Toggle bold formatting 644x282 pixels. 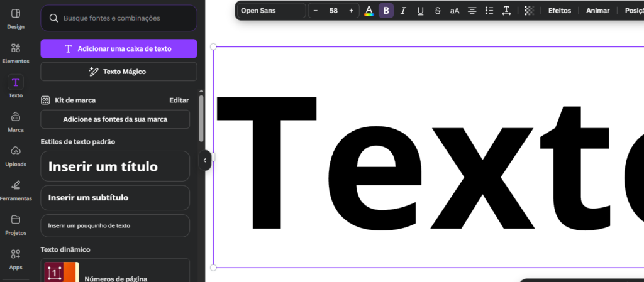386,11
